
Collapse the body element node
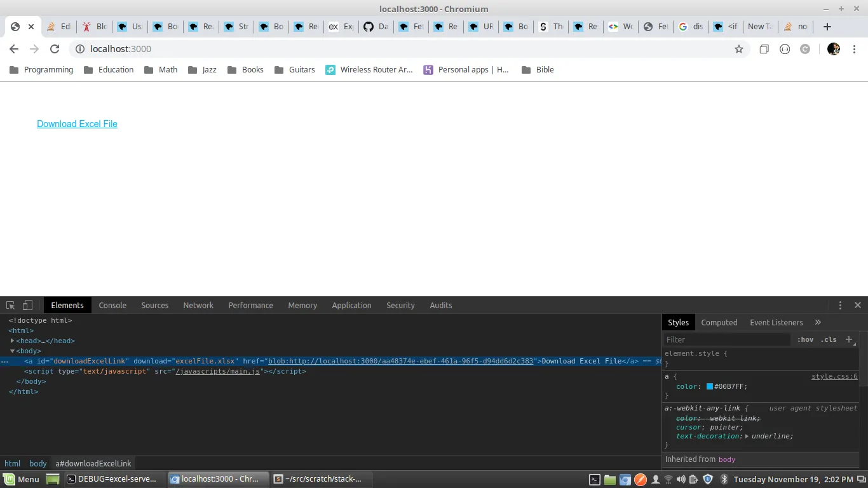tap(12, 351)
